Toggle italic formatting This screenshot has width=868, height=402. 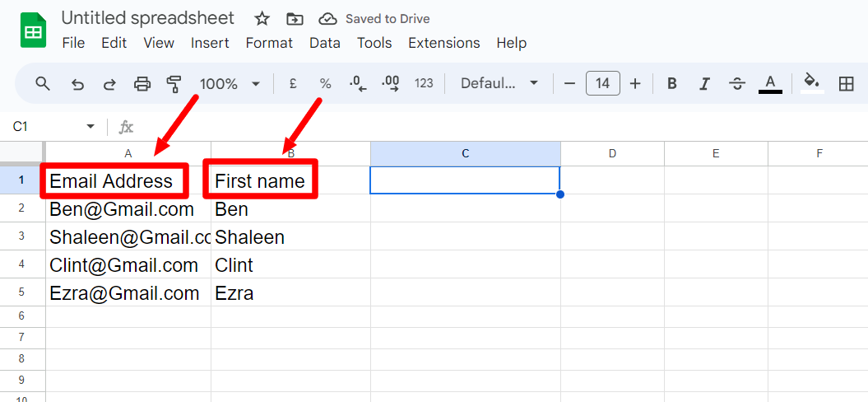[704, 84]
